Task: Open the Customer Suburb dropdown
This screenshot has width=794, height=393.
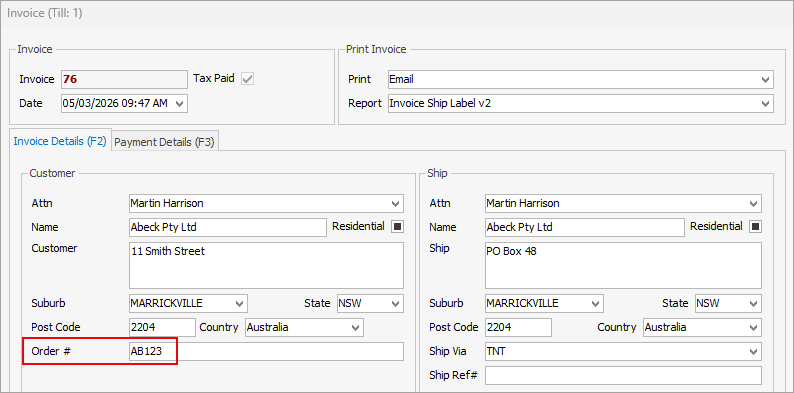Action: (x=239, y=303)
